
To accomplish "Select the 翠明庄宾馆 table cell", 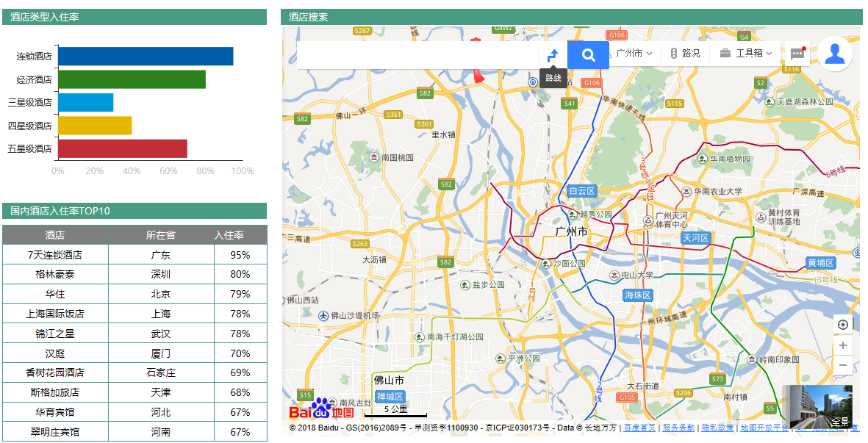I will 55,432.
